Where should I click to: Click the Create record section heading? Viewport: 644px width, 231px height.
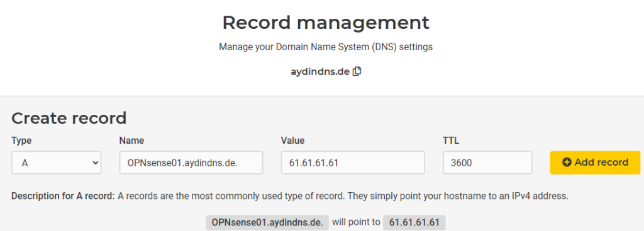click(69, 118)
